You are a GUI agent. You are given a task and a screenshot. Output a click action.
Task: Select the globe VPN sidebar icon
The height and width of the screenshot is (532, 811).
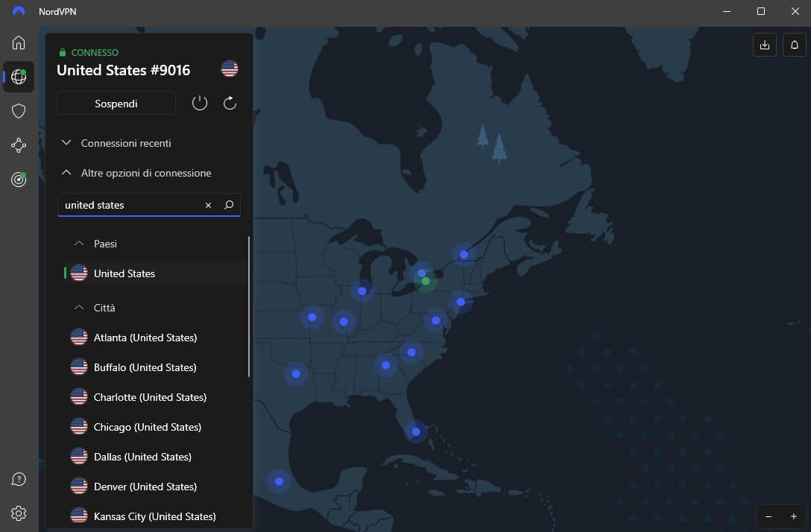pos(19,77)
